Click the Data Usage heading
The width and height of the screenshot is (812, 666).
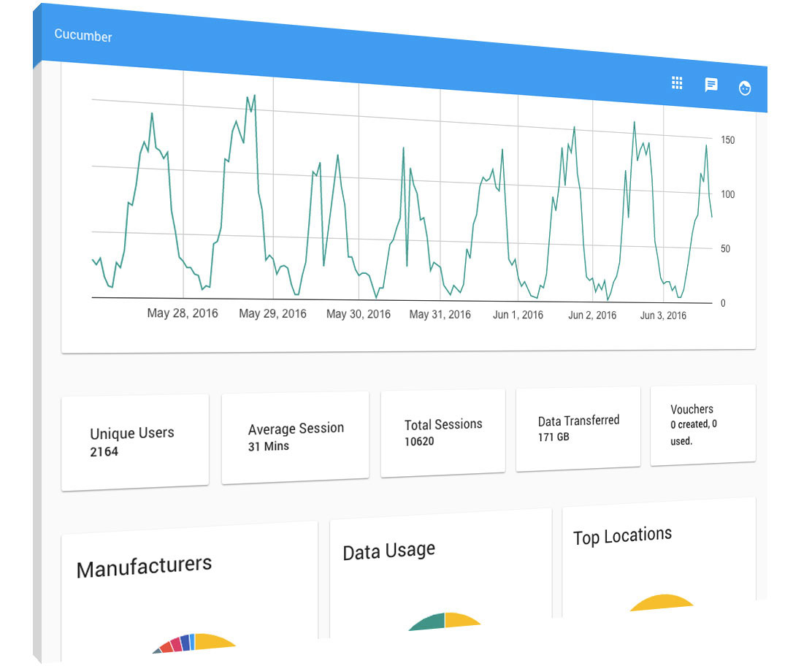point(389,551)
